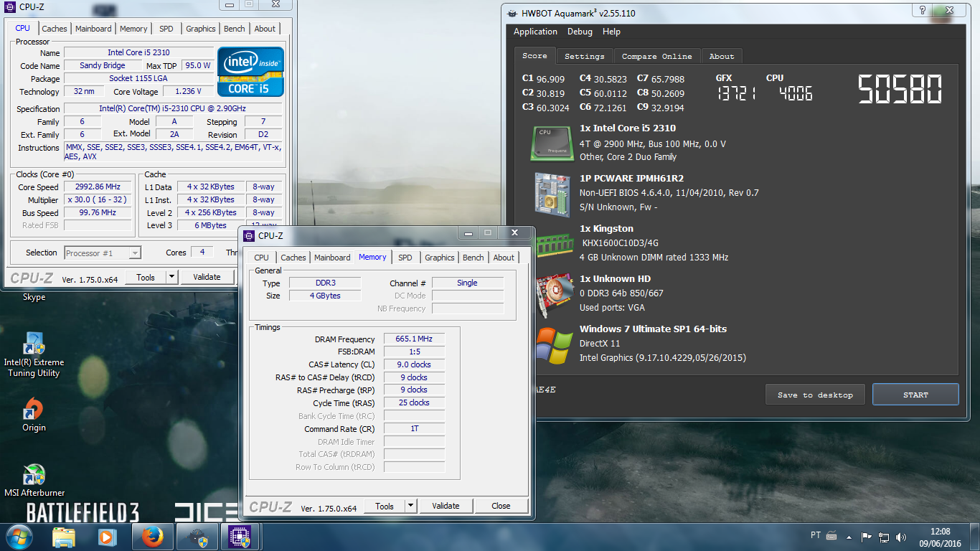The image size is (980, 551).
Task: Switch to About tab in Aquamark
Action: [721, 56]
